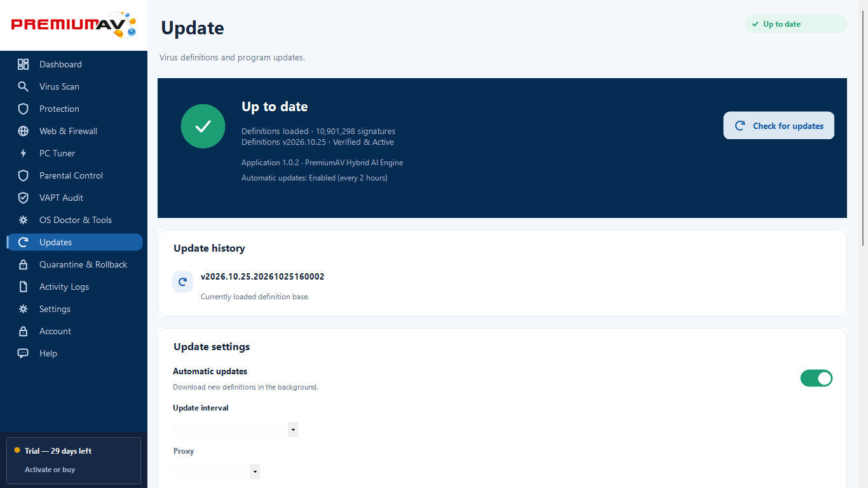Click the Trial 29 days left label
The height and width of the screenshot is (488, 868).
point(58,451)
